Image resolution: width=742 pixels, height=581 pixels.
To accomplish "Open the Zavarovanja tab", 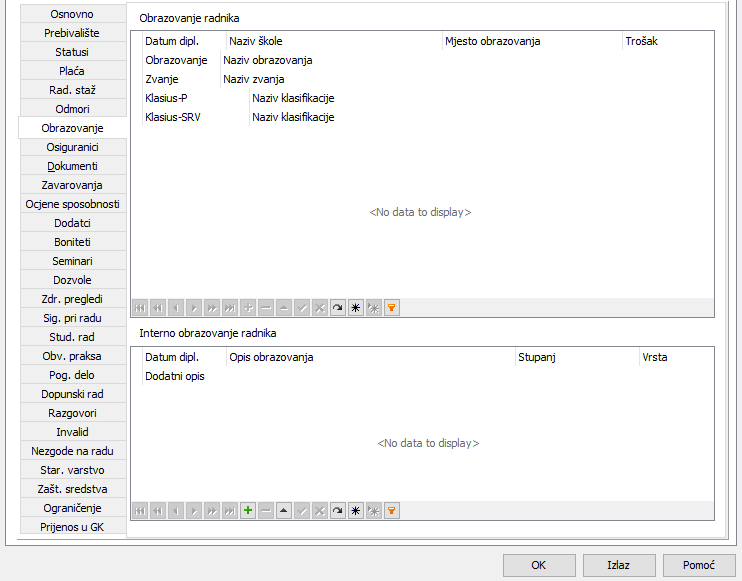I will tap(72, 185).
